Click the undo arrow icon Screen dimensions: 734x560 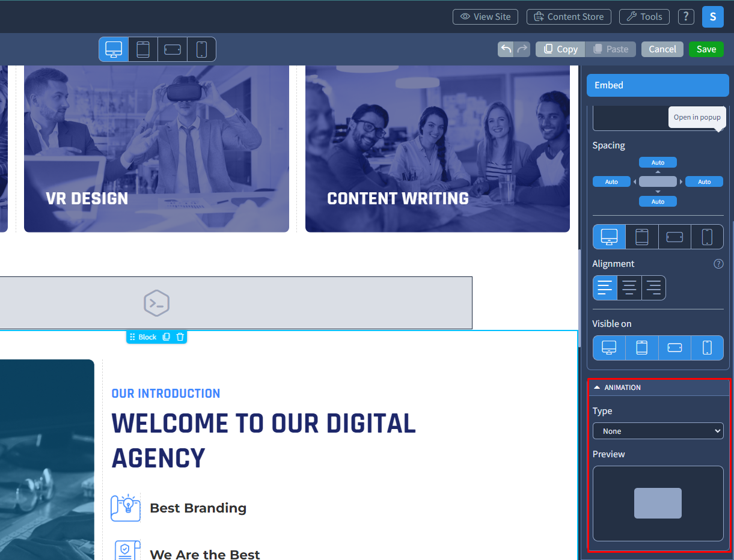[x=506, y=49]
